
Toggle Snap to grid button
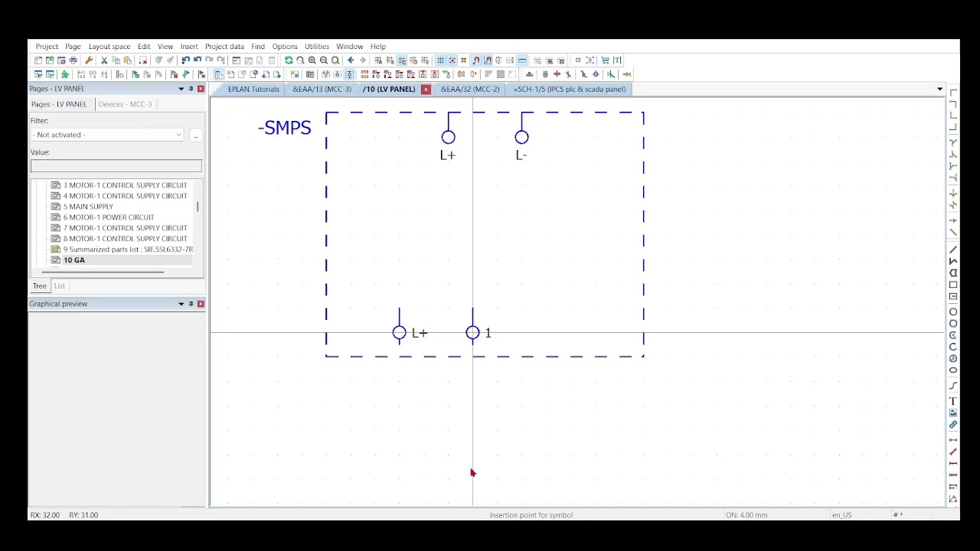pyautogui.click(x=452, y=60)
